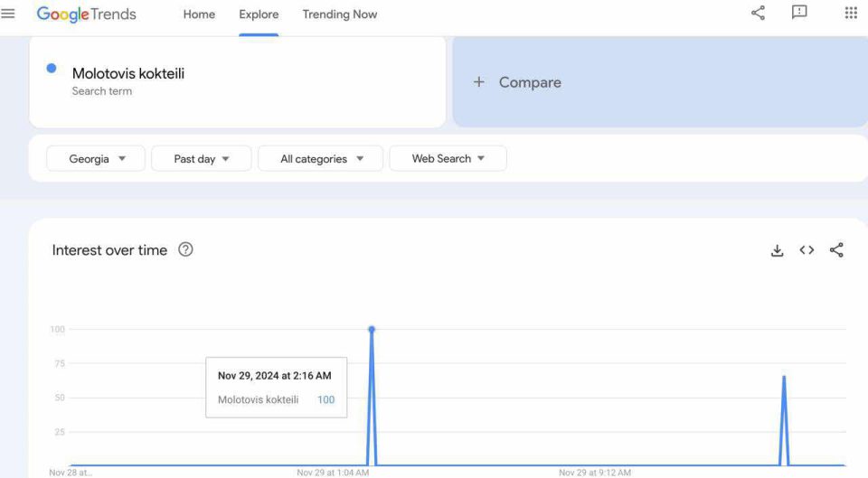
Task: Go to the Home tab
Action: click(x=199, y=14)
